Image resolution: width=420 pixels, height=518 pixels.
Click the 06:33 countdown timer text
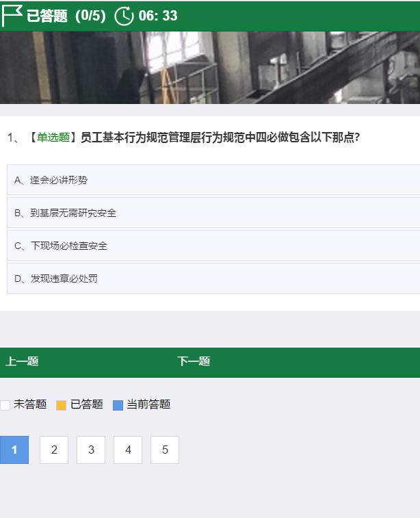[158, 16]
